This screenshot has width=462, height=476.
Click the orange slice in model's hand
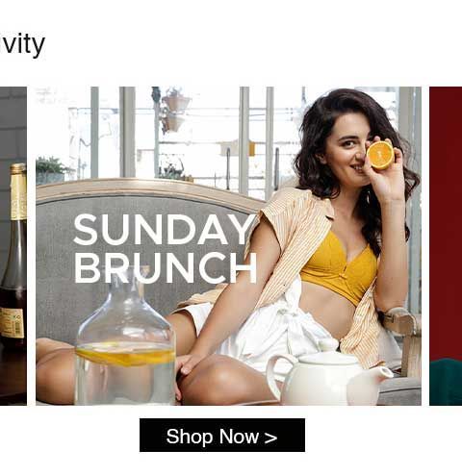[380, 155]
